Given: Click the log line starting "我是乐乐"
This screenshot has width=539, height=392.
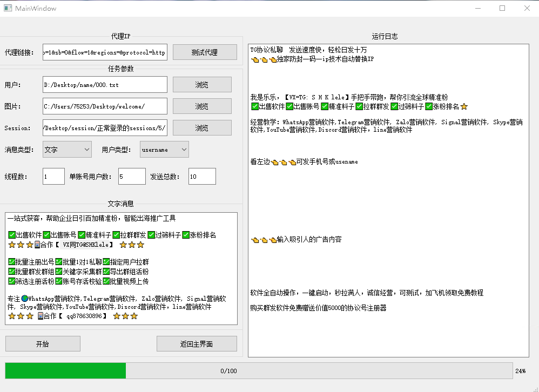Looking at the screenshot, I should [349, 97].
